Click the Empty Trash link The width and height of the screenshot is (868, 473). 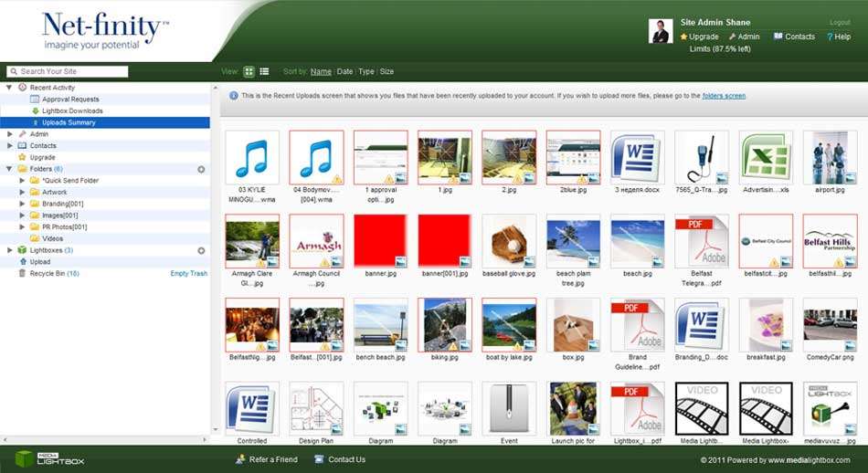click(189, 273)
